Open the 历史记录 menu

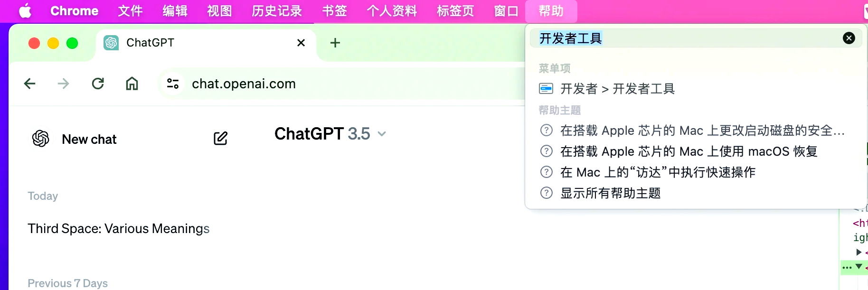coord(277,11)
